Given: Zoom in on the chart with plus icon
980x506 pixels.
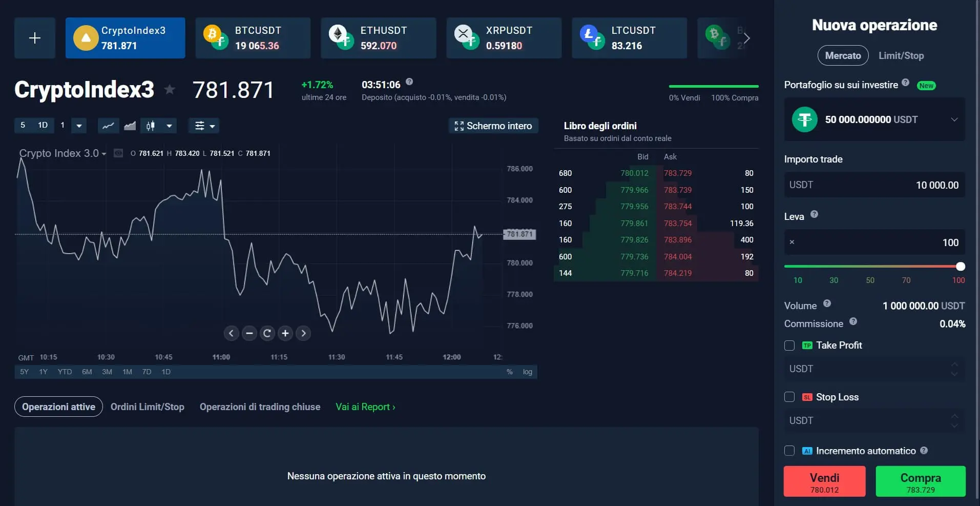Looking at the screenshot, I should pyautogui.click(x=285, y=333).
